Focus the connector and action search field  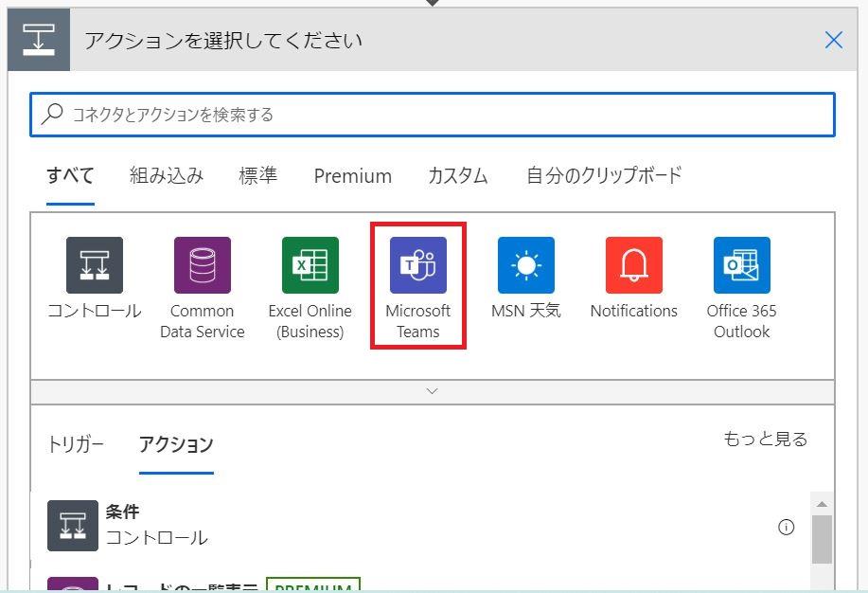pyautogui.click(x=433, y=115)
